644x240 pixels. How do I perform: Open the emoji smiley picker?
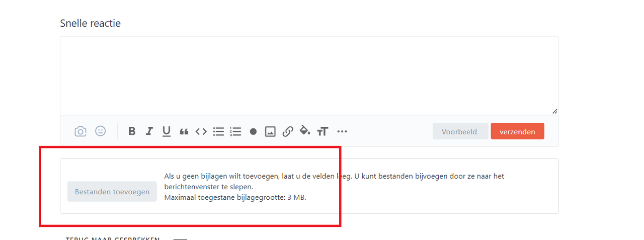coord(101,131)
